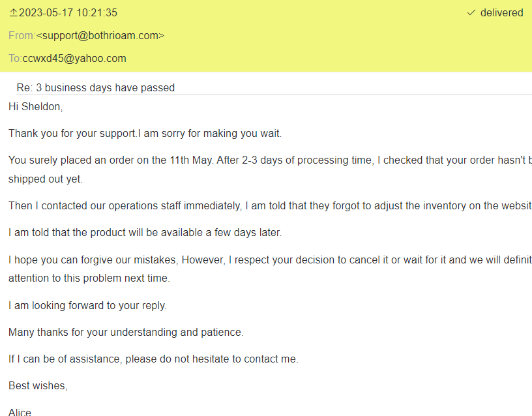Screen dimensions: 532x416
Task: Click 'I am looking forward to your reply.'
Action: tap(87, 305)
